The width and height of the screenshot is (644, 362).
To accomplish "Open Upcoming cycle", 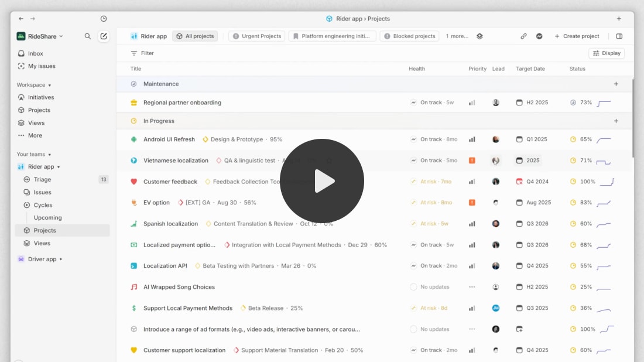I will coord(47,218).
